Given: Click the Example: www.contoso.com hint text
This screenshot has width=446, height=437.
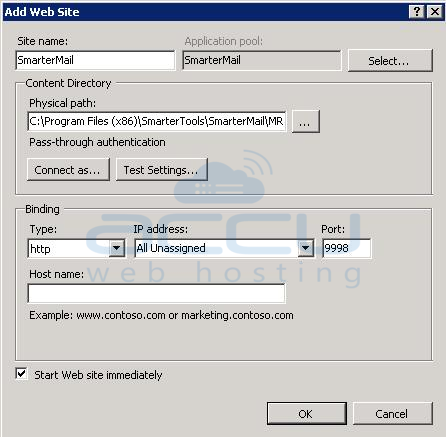Looking at the screenshot, I should pos(161,315).
